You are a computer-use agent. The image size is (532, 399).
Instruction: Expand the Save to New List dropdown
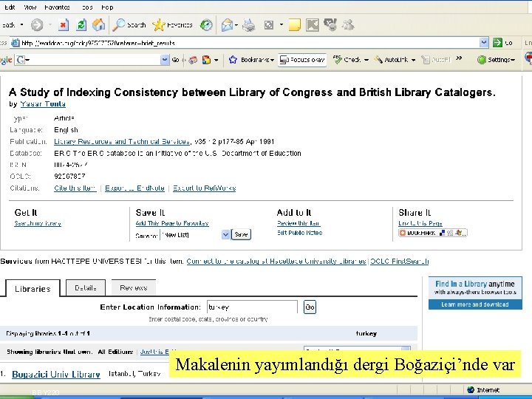[225, 234]
